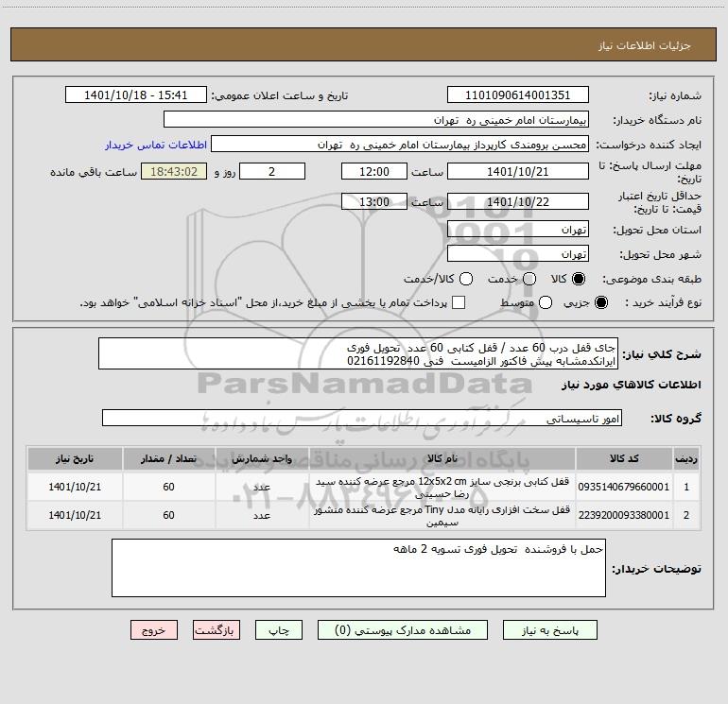Click the ساعت باقی مانده label
The height and width of the screenshot is (704, 728).
[94, 172]
